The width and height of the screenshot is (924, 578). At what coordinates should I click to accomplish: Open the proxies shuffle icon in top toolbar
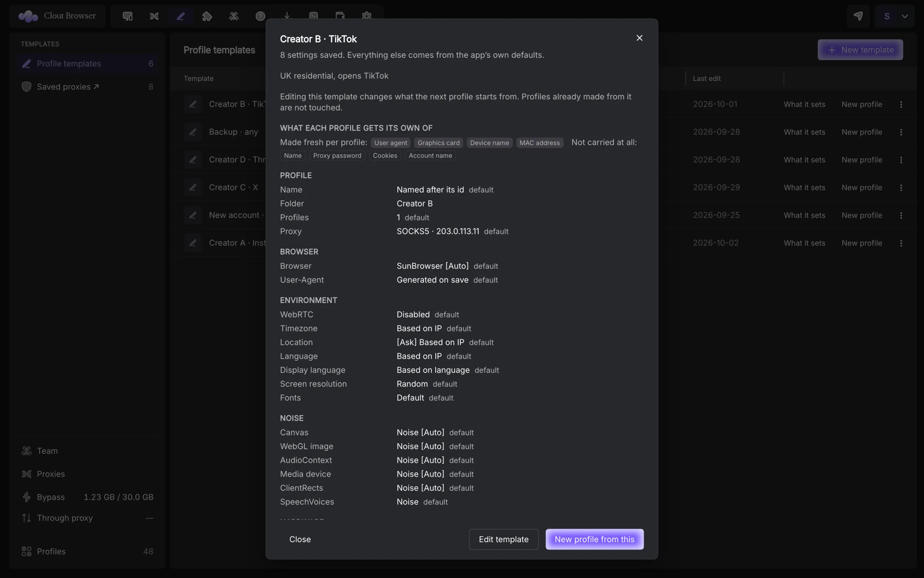point(154,16)
